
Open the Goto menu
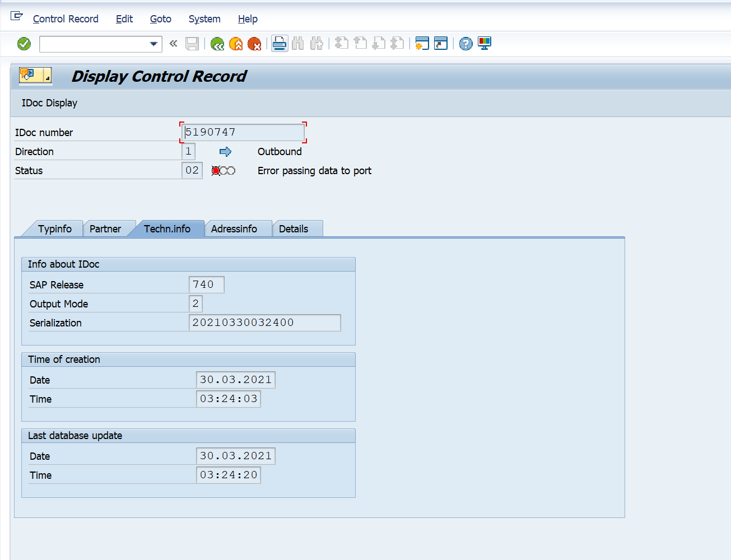coord(160,19)
